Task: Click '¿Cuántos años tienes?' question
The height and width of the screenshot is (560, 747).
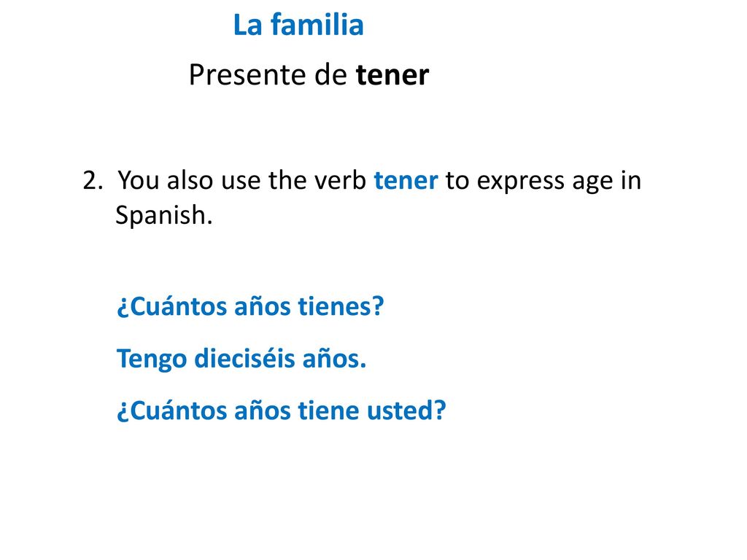Action: (250, 306)
